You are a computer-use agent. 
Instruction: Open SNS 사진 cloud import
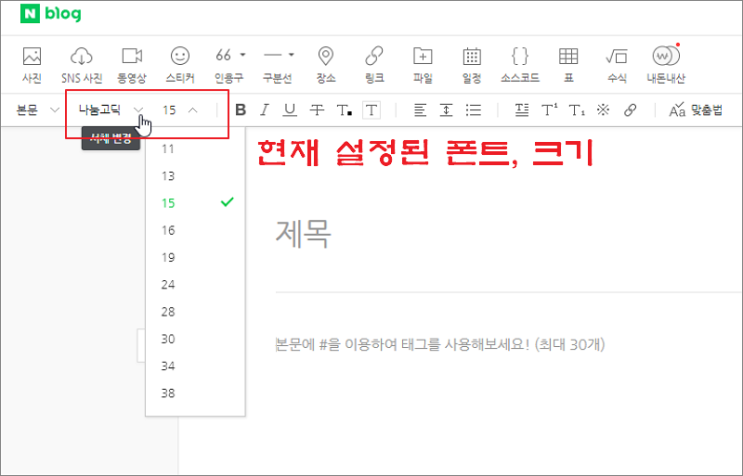coord(82,65)
